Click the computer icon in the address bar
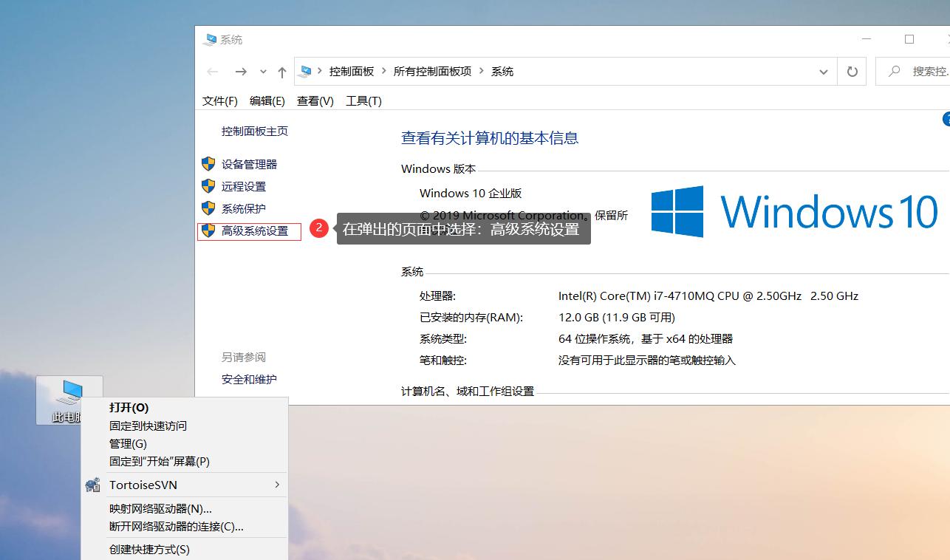The width and height of the screenshot is (950, 560). click(x=306, y=71)
